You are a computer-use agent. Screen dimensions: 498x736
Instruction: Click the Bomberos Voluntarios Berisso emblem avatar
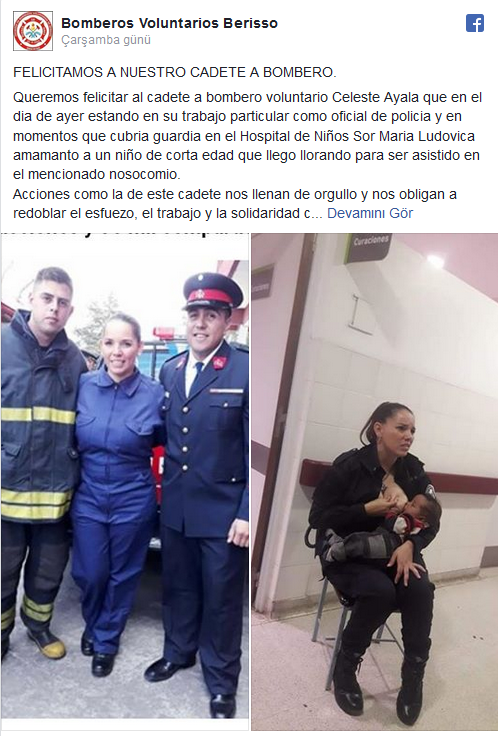[33, 31]
